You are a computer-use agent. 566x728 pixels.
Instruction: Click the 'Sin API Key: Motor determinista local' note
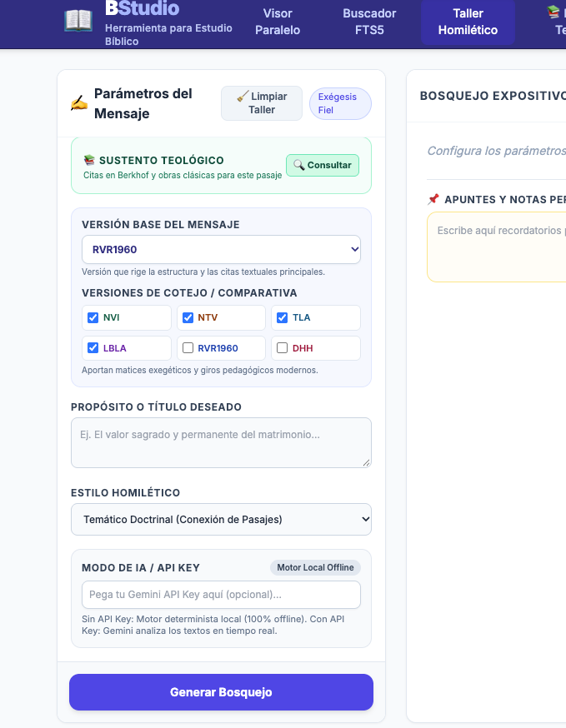213,625
